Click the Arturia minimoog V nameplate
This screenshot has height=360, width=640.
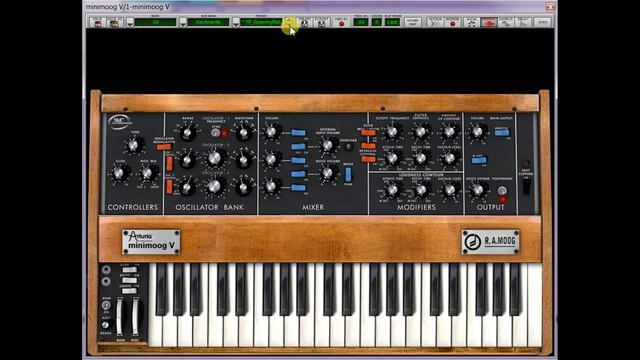(151, 242)
